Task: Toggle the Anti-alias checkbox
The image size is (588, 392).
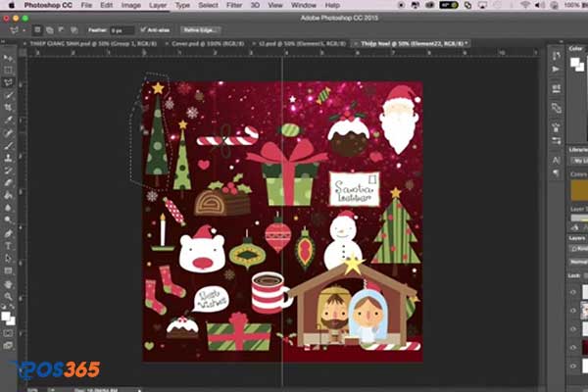Action: 142,29
